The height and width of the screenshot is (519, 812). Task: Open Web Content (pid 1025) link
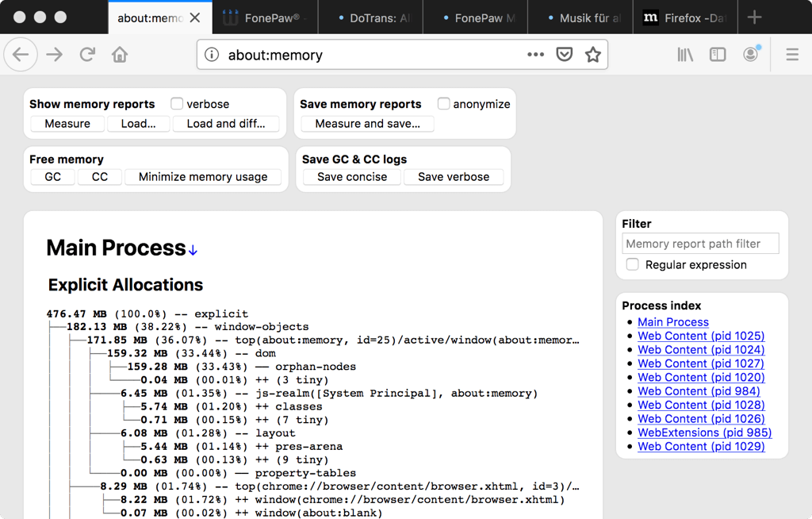coord(701,336)
